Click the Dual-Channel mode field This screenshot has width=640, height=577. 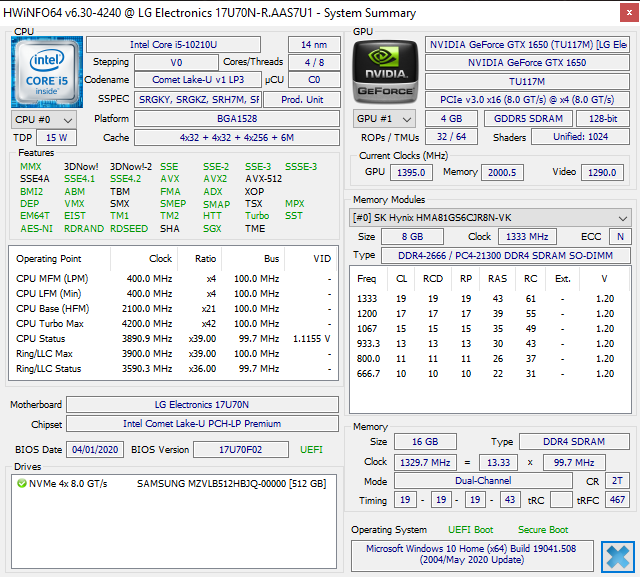(x=483, y=481)
